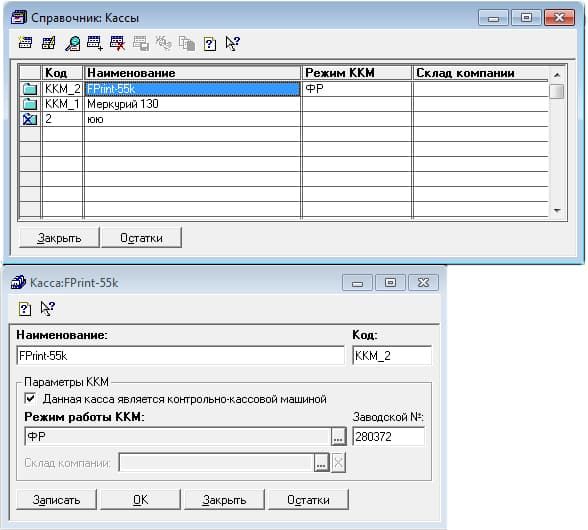Minimize the Справочник: Кассы window
The image size is (588, 530).
point(494,18)
